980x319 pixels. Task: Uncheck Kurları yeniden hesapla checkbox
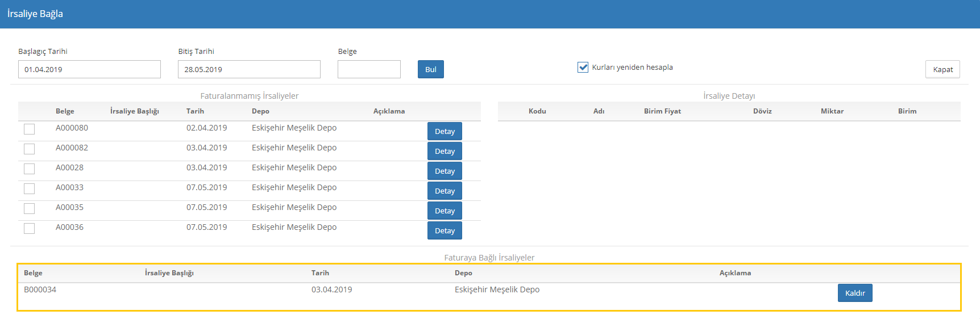583,67
